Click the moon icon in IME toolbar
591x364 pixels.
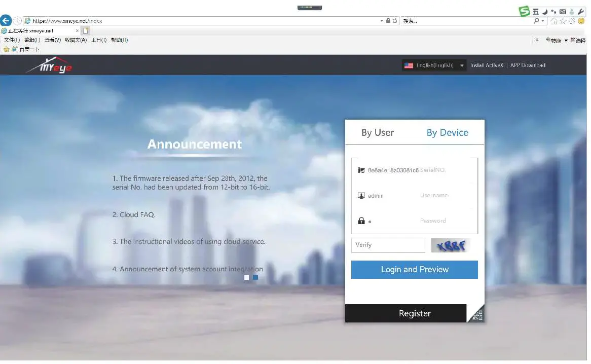[545, 12]
